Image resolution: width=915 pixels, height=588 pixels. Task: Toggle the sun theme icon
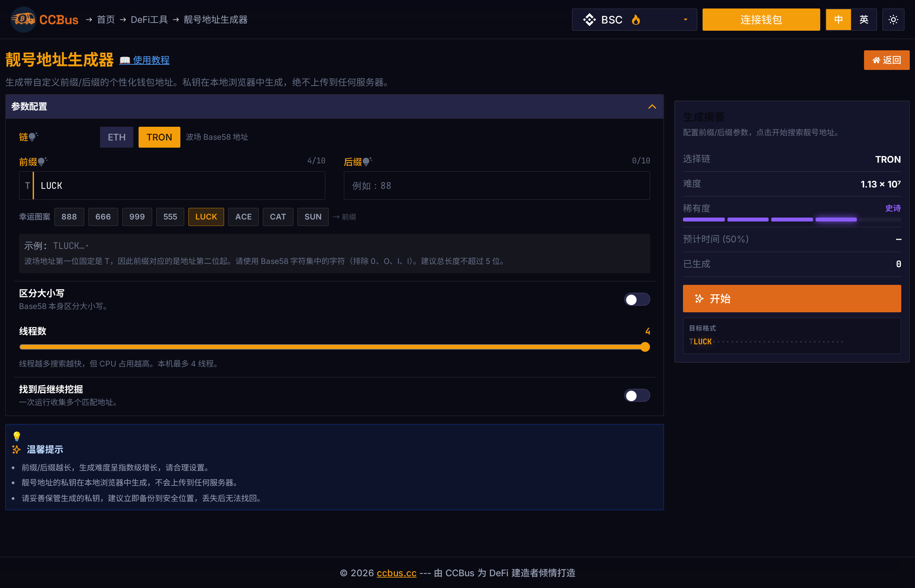tap(893, 20)
